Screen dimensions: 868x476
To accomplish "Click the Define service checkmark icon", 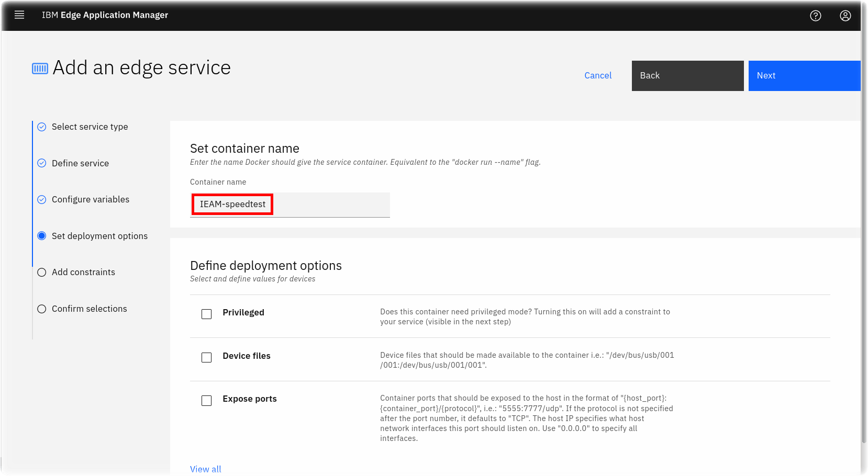I will tap(42, 163).
